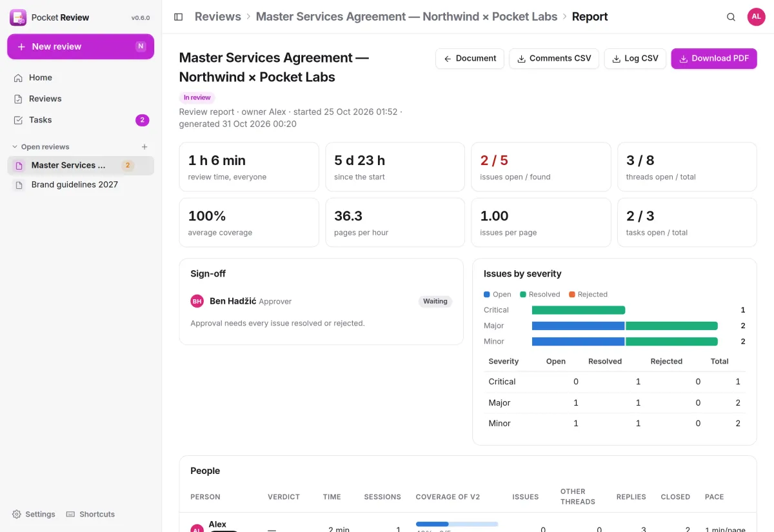Click the 5 d 23 h since start card
Viewport: 774px width, 532px height.
point(395,167)
